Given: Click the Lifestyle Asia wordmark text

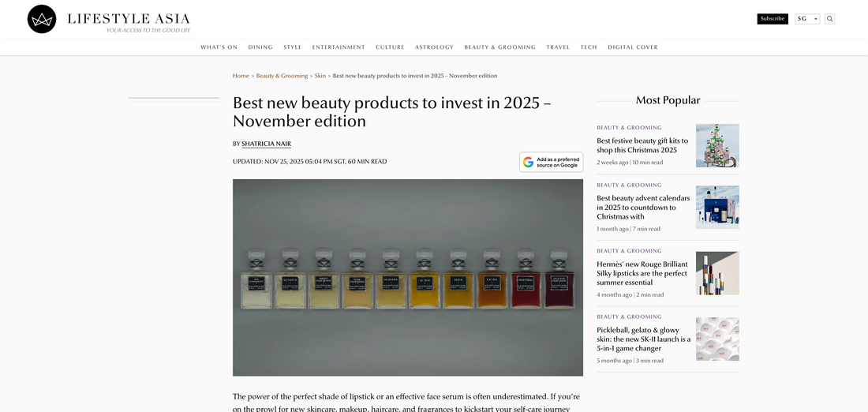Looking at the screenshot, I should (129, 19).
